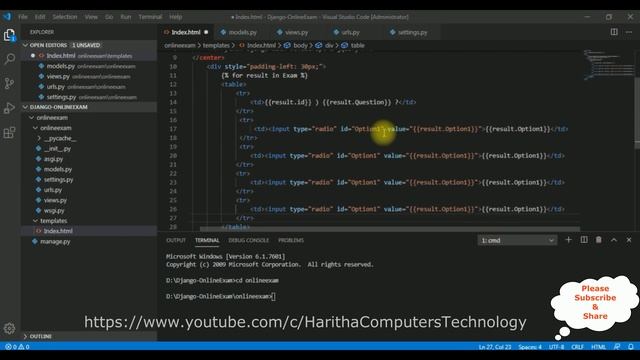Open the File menu

click(x=23, y=17)
